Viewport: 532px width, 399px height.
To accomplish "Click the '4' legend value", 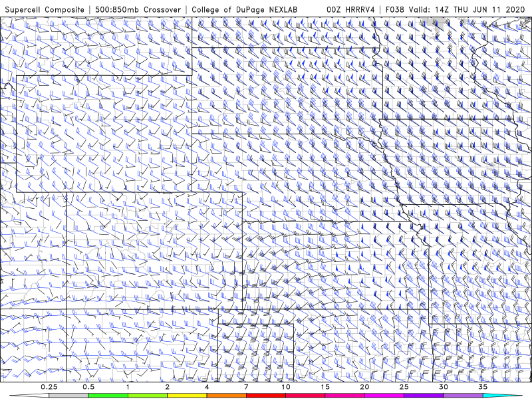I will pyautogui.click(x=207, y=387).
